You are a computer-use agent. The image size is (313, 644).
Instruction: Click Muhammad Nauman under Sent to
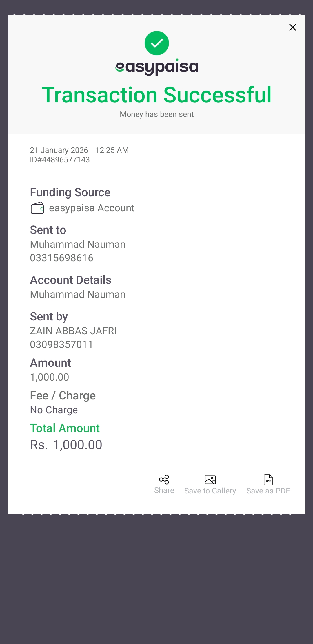point(78,244)
